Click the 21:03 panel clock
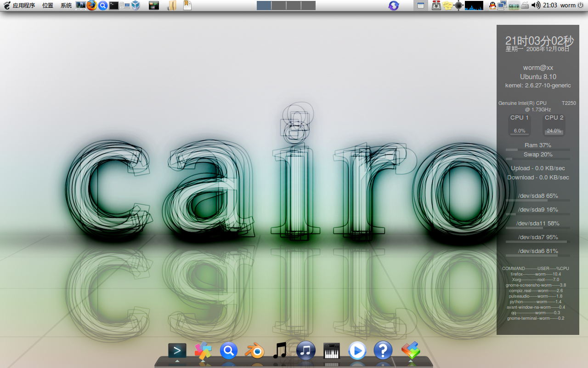 (550, 6)
